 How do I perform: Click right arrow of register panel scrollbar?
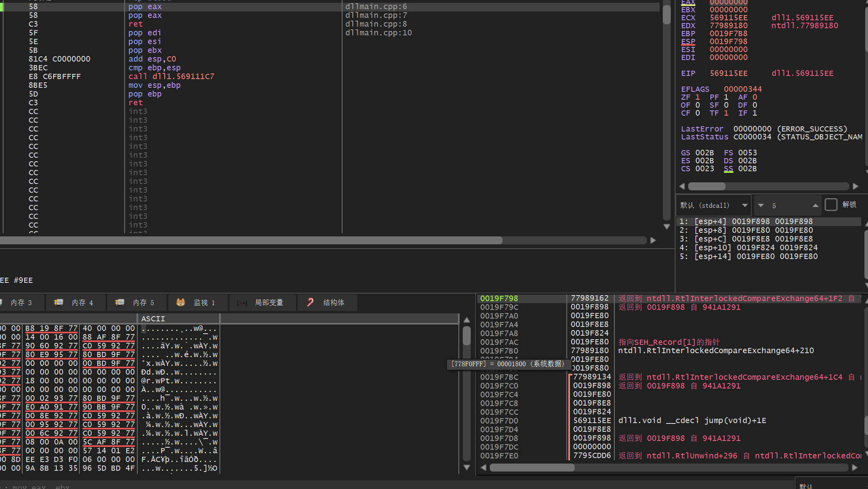click(856, 186)
